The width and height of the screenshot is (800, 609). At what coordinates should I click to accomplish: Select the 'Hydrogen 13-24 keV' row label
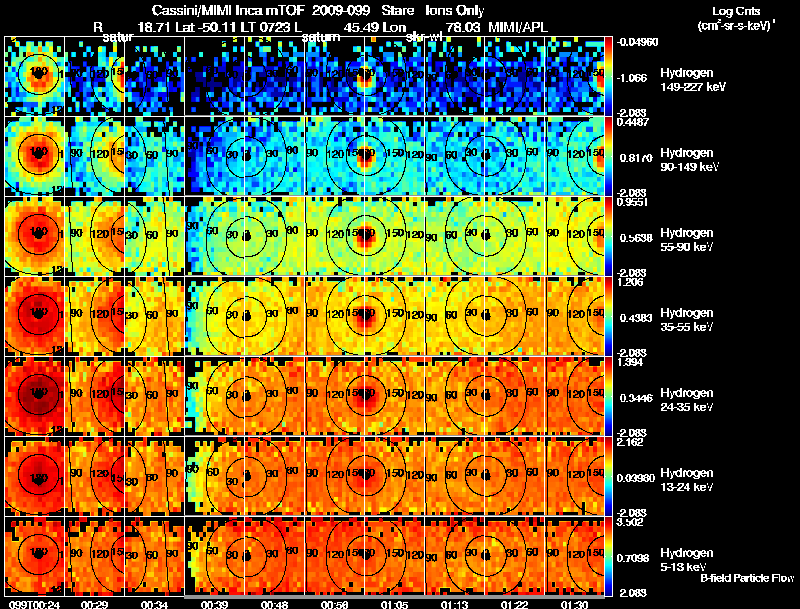[687, 480]
